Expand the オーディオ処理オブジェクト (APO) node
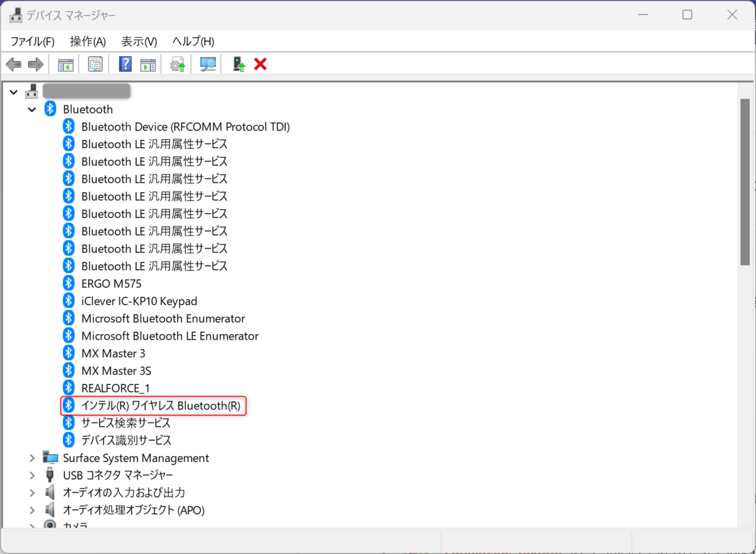 click(x=32, y=509)
